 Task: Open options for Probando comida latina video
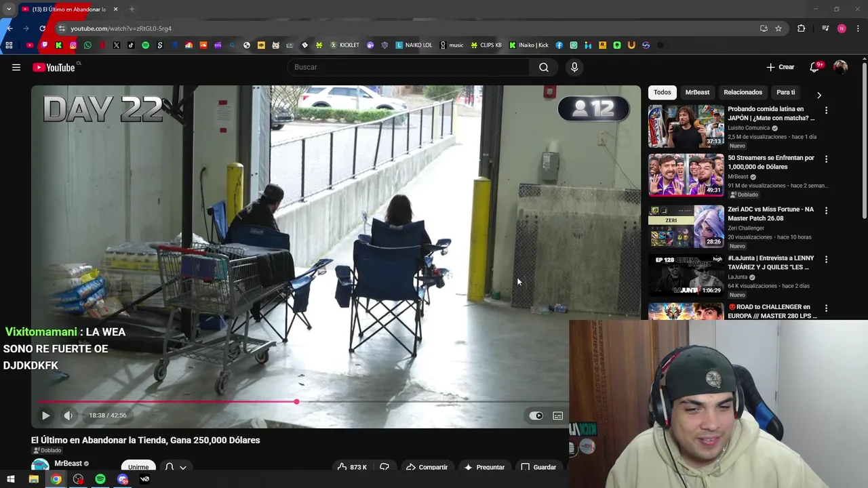click(826, 110)
